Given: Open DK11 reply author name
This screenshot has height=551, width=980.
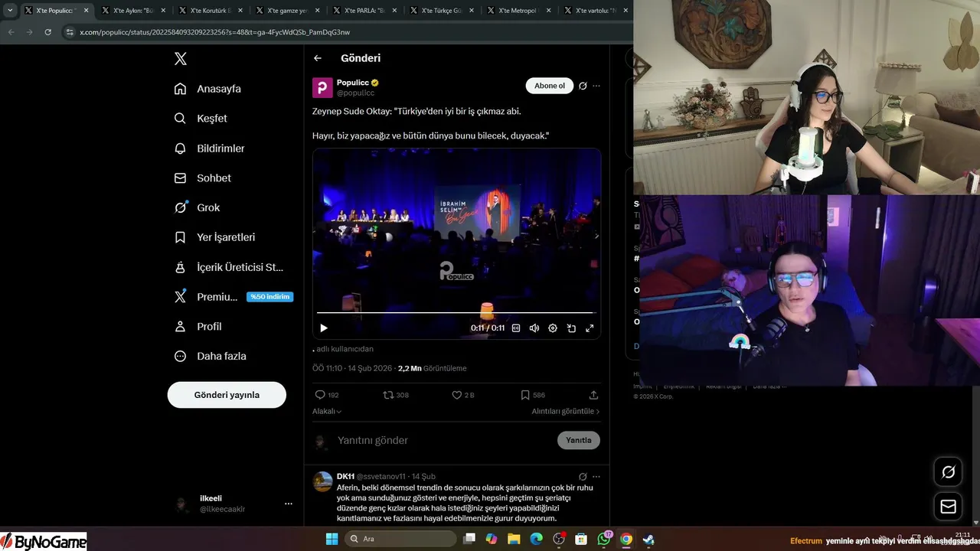Looking at the screenshot, I should pos(345,476).
